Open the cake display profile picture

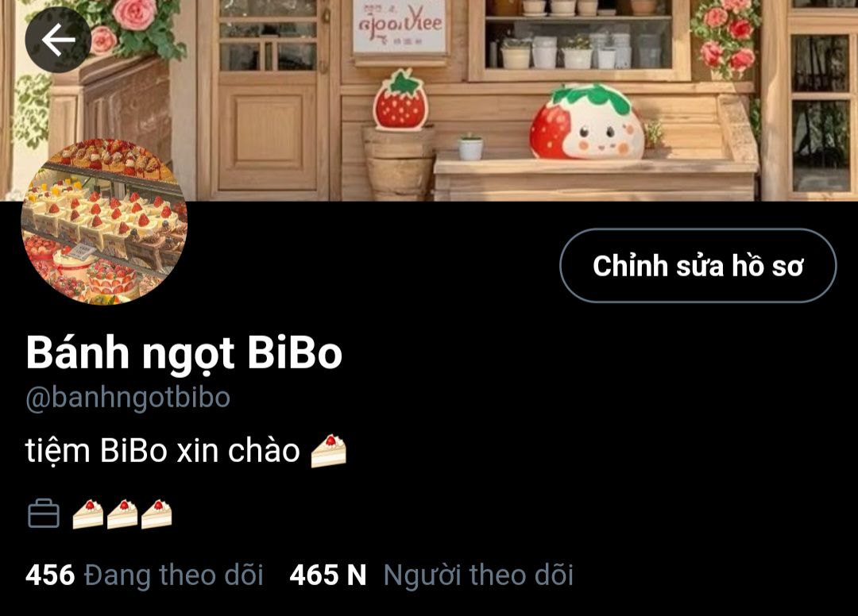(104, 221)
